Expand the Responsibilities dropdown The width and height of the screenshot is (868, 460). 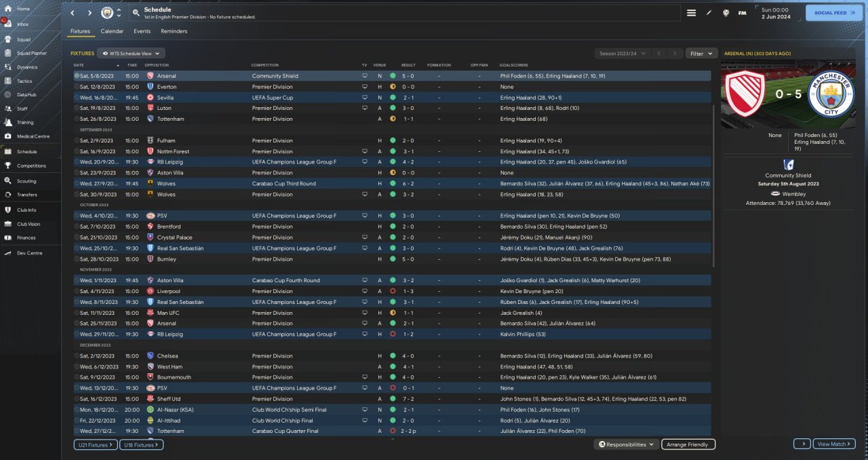(x=627, y=444)
